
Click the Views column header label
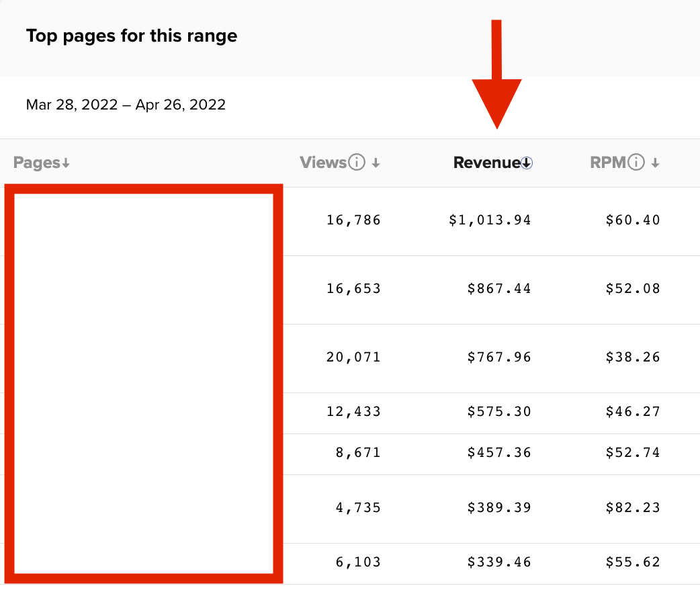point(323,162)
